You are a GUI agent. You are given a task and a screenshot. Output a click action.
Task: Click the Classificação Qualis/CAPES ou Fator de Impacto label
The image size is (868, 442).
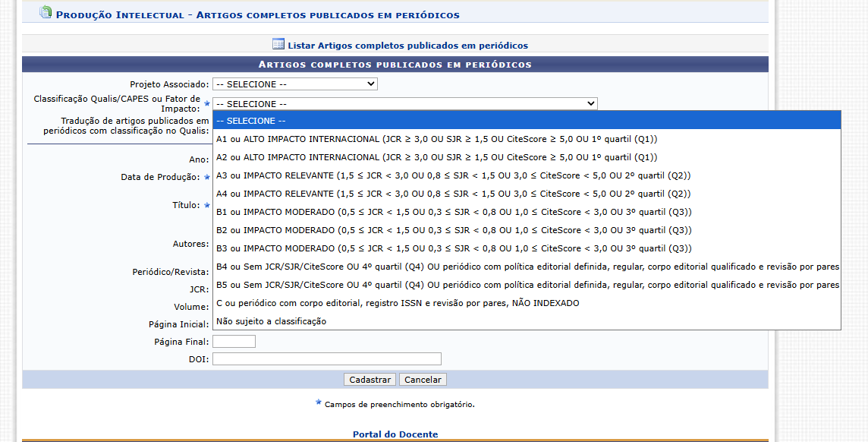tap(117, 103)
